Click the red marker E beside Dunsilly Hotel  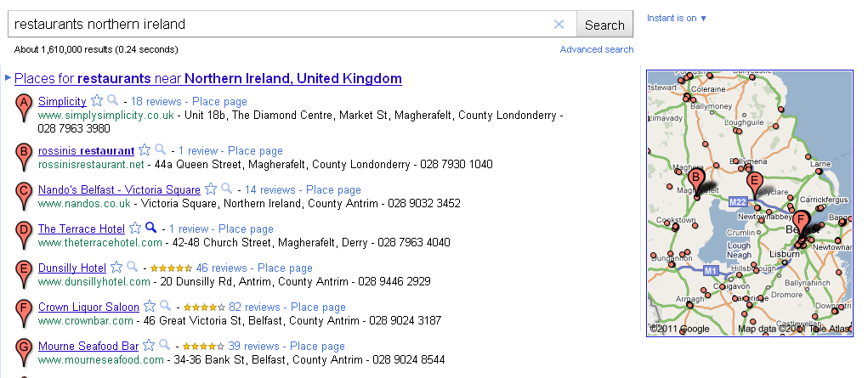coord(23,274)
